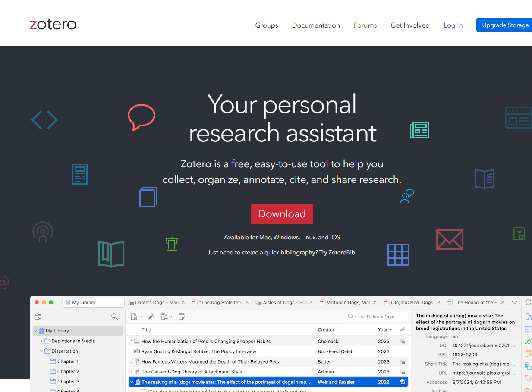
Task: Click the New Collection folder icon
Action: tap(38, 317)
